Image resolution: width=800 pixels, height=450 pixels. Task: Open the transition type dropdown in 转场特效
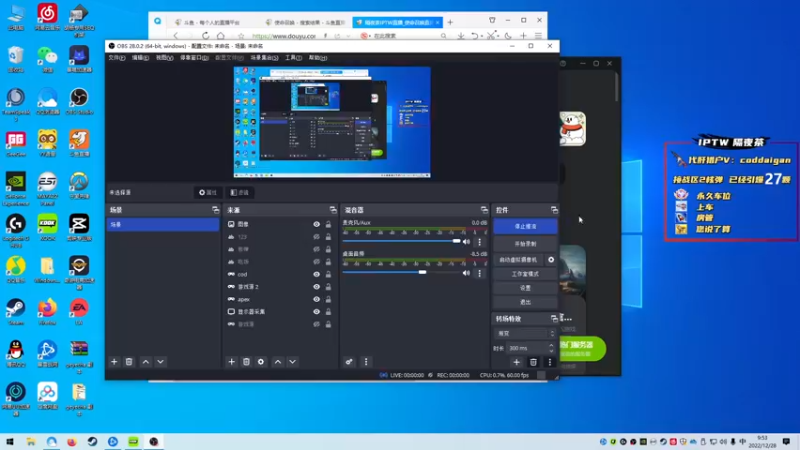coord(525,333)
